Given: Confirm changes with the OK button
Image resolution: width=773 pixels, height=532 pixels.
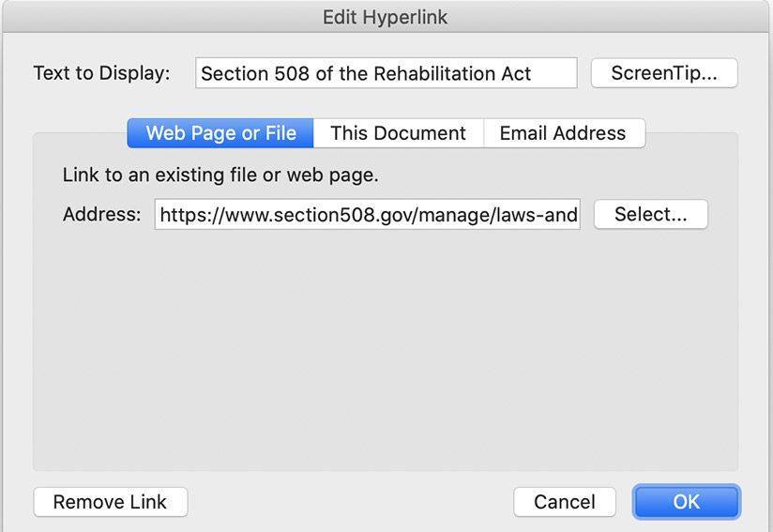Looking at the screenshot, I should (686, 502).
